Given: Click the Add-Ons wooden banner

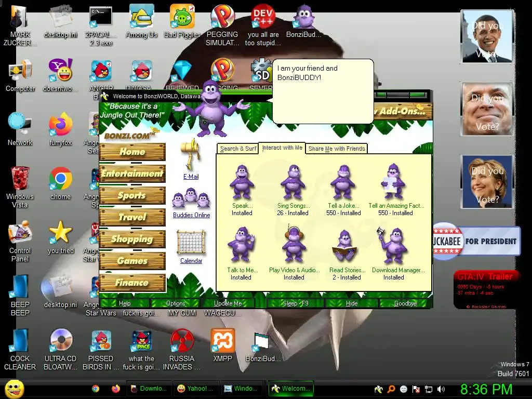Looking at the screenshot, I should pos(403,111).
